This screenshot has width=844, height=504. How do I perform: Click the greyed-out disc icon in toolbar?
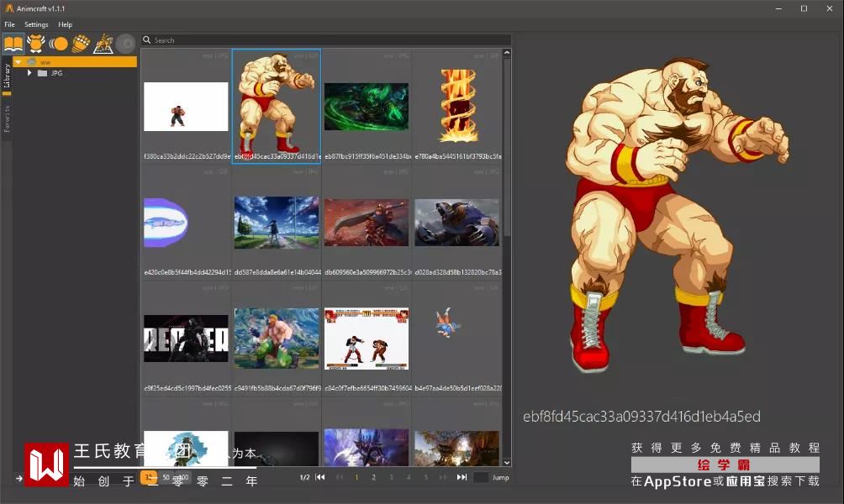(126, 44)
